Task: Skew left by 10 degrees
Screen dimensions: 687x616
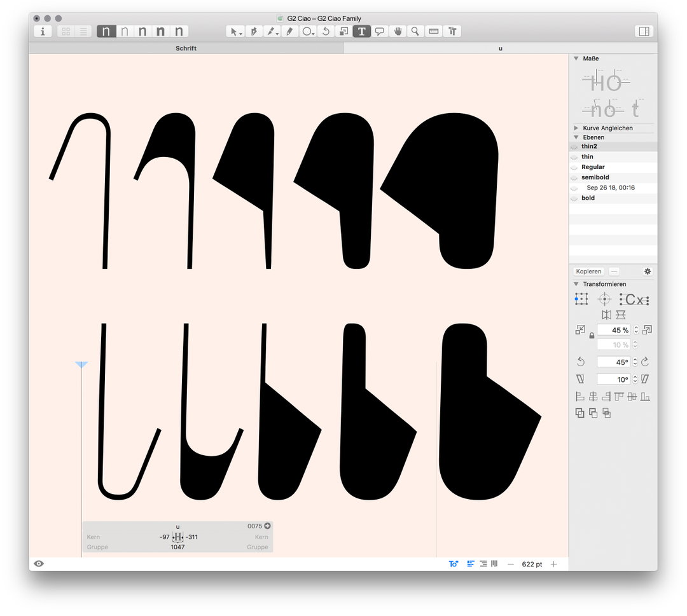Action: click(x=580, y=379)
